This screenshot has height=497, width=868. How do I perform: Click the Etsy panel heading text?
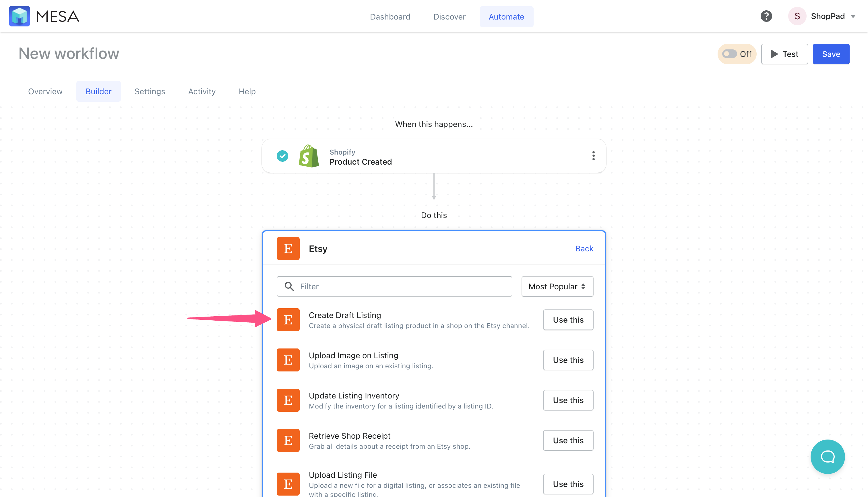[x=318, y=248]
